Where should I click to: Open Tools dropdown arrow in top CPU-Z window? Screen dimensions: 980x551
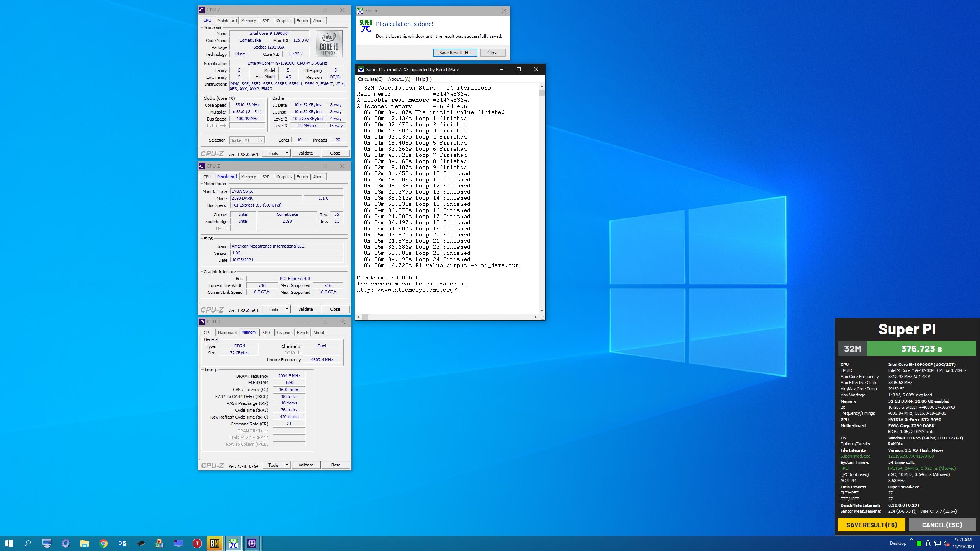287,153
